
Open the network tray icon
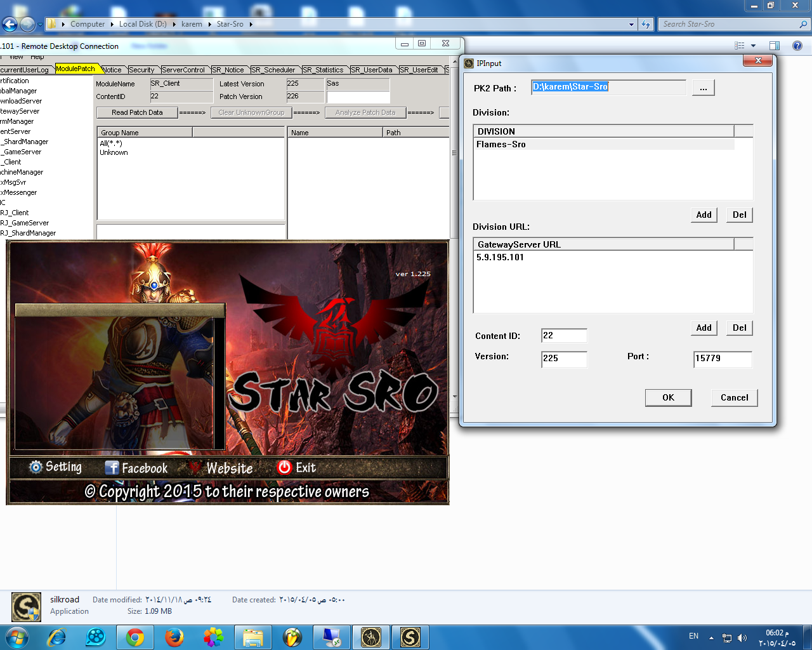pyautogui.click(x=727, y=637)
